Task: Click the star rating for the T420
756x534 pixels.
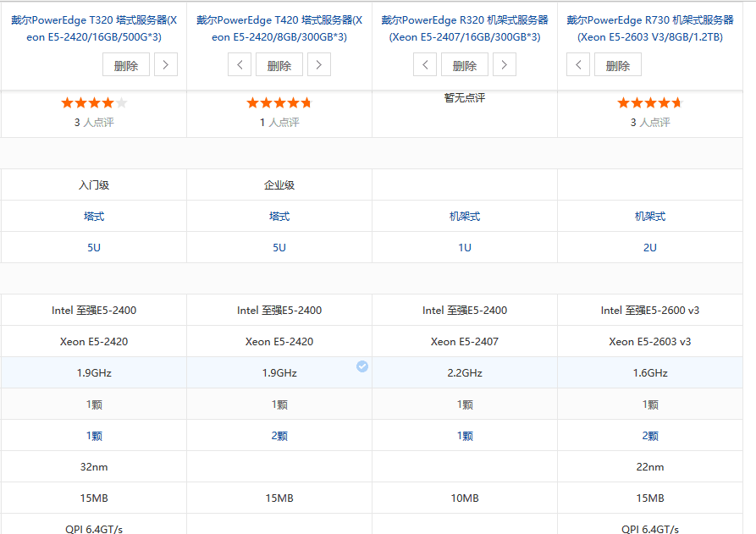Action: click(279, 102)
